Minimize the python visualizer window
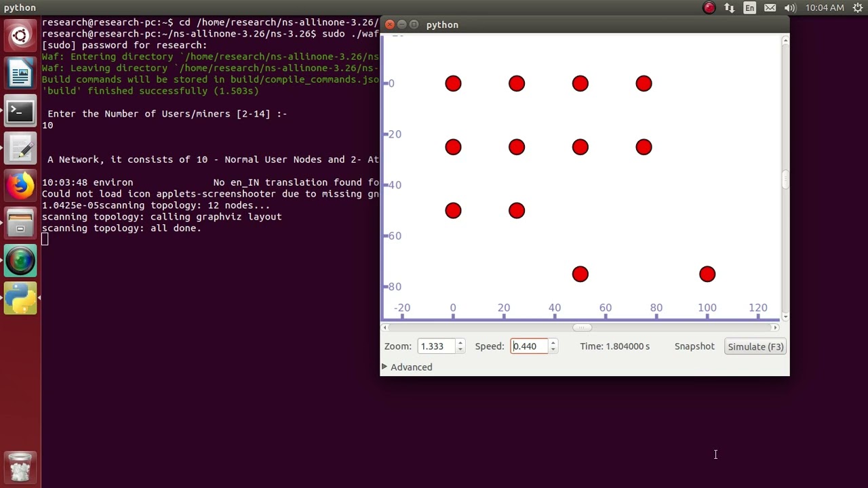This screenshot has height=488, width=868. [402, 24]
